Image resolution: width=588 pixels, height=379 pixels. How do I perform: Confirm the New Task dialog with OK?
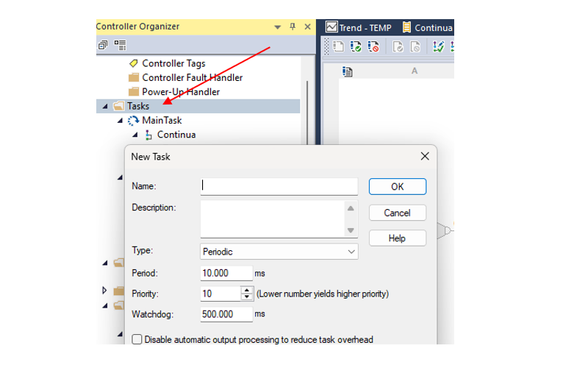point(398,187)
